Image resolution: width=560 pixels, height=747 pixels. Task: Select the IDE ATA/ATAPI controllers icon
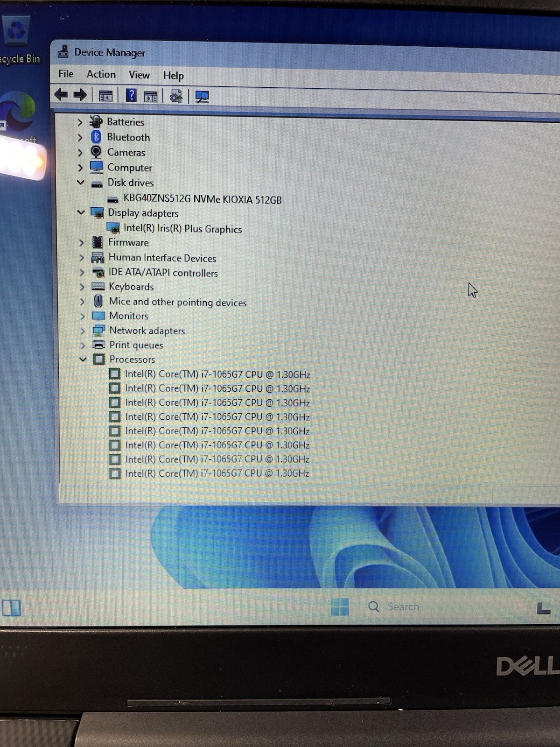tap(98, 272)
